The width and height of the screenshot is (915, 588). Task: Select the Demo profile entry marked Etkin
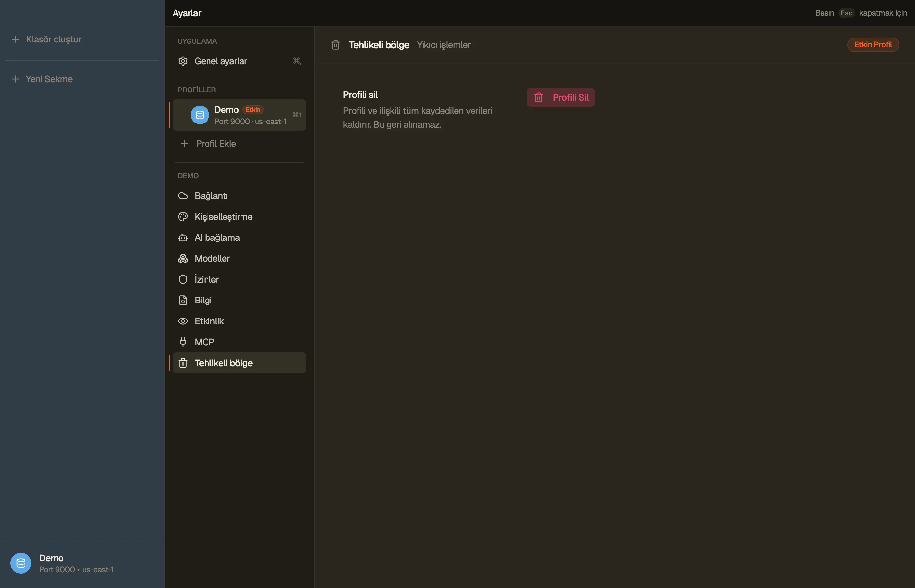tap(239, 115)
